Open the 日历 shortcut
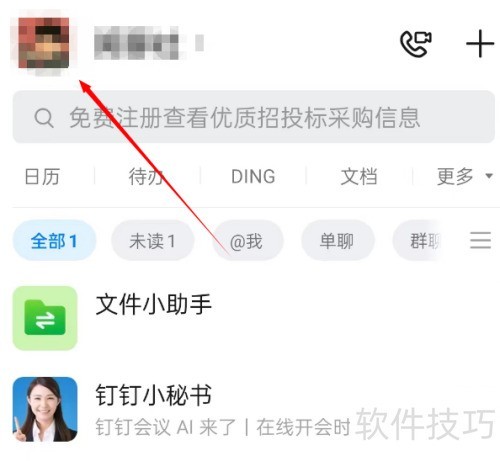 point(42,176)
